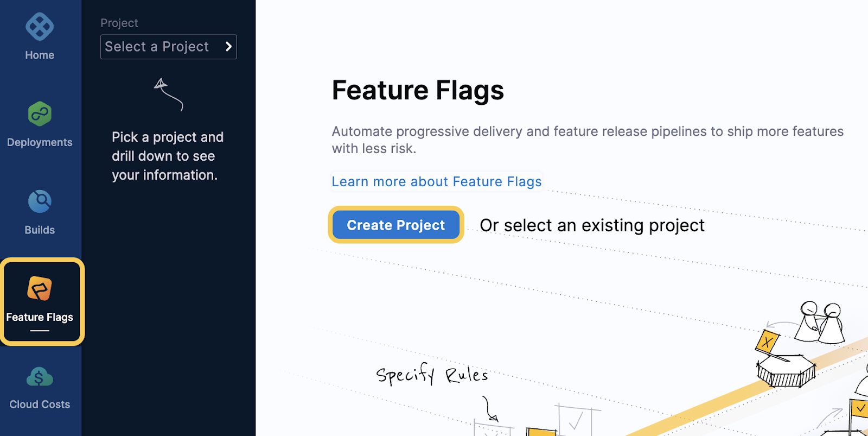868x436 pixels.
Task: Select the Builds text label in the sidebar
Action: pyautogui.click(x=40, y=230)
